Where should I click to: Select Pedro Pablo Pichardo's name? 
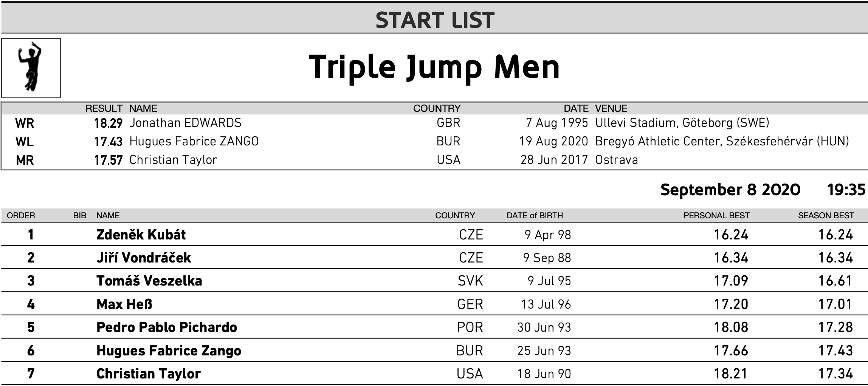167,327
